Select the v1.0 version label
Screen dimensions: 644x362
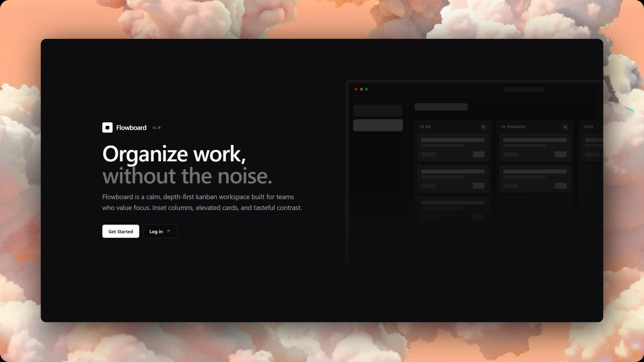(156, 128)
